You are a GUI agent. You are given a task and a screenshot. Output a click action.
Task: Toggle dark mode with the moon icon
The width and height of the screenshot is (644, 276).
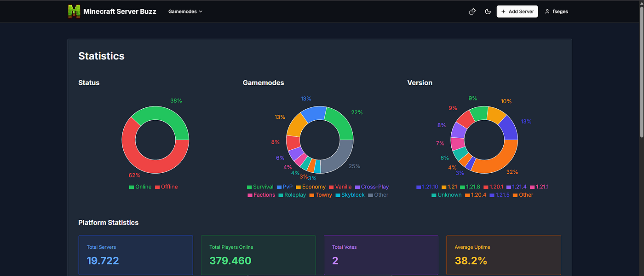488,12
